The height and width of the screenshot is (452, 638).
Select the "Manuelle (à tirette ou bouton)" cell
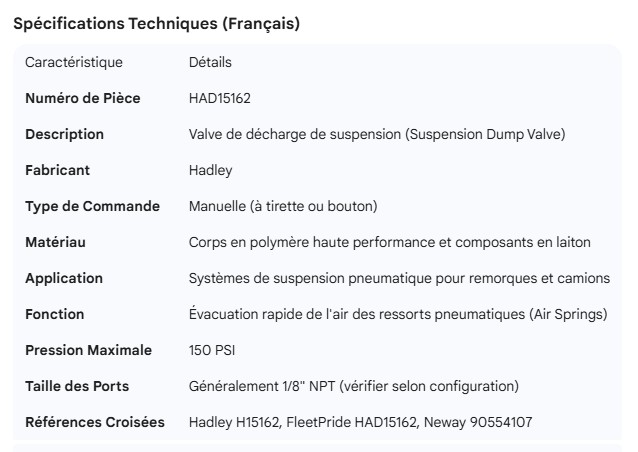tap(283, 206)
